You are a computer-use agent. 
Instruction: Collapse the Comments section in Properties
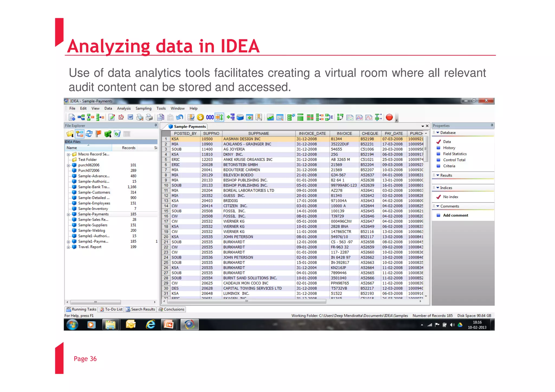click(x=438, y=206)
